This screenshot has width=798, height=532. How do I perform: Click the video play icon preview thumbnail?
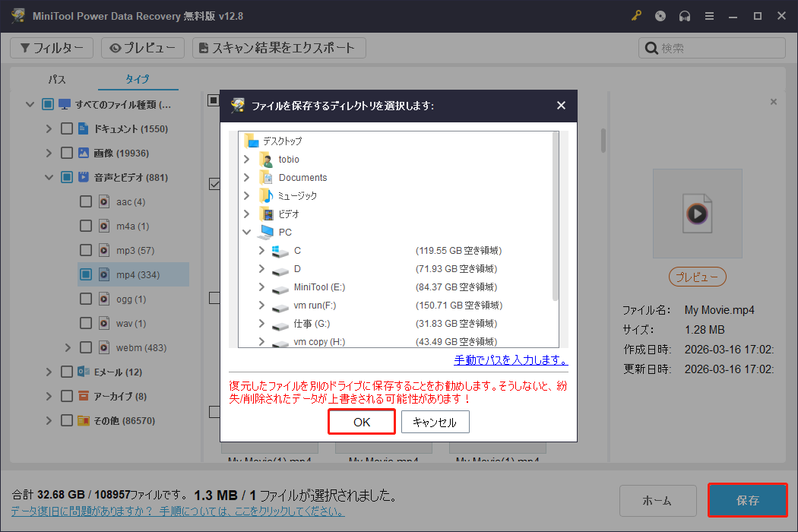click(x=697, y=213)
